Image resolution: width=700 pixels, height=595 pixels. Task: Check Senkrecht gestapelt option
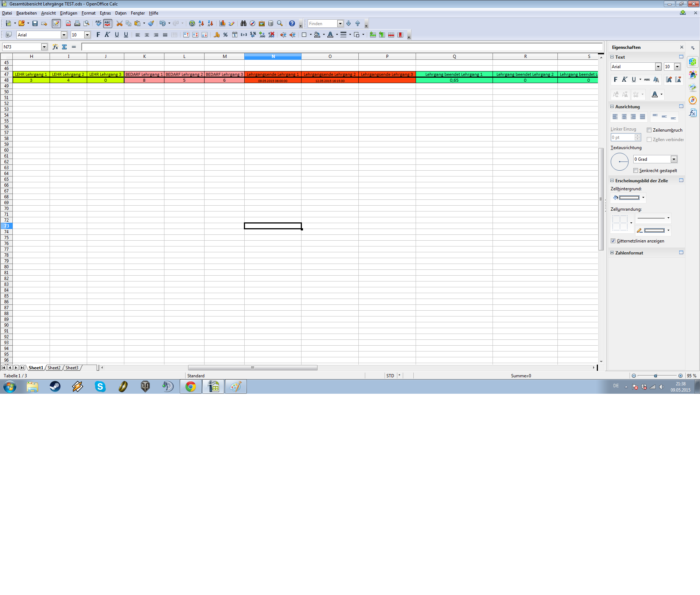[636, 171]
